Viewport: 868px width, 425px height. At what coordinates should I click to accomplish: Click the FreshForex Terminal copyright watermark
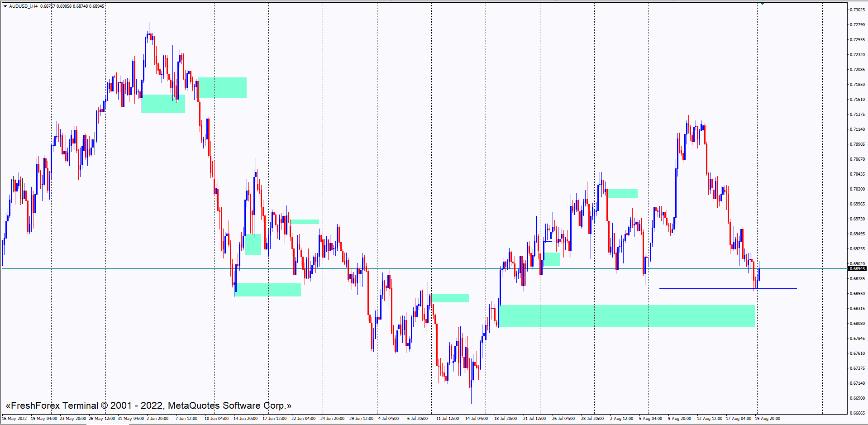pos(148,406)
